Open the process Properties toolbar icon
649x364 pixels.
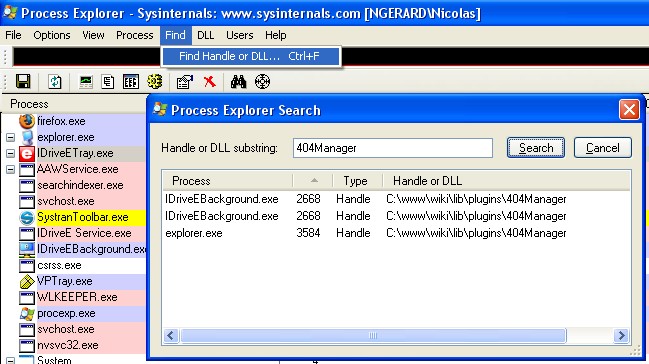coord(185,82)
